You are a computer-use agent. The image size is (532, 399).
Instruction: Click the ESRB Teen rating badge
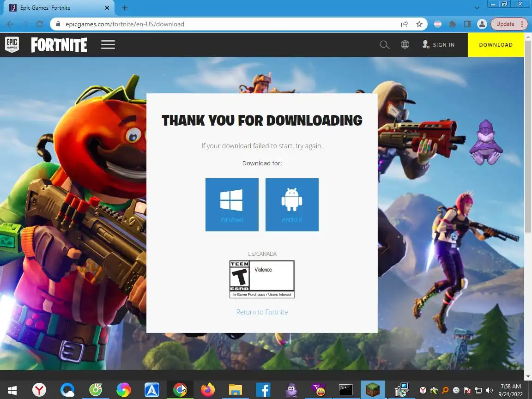click(262, 279)
